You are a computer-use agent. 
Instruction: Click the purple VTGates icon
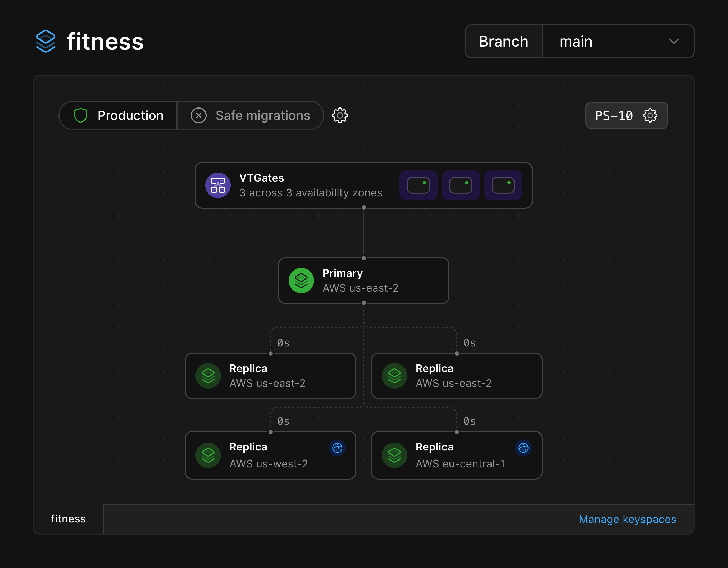tap(218, 185)
